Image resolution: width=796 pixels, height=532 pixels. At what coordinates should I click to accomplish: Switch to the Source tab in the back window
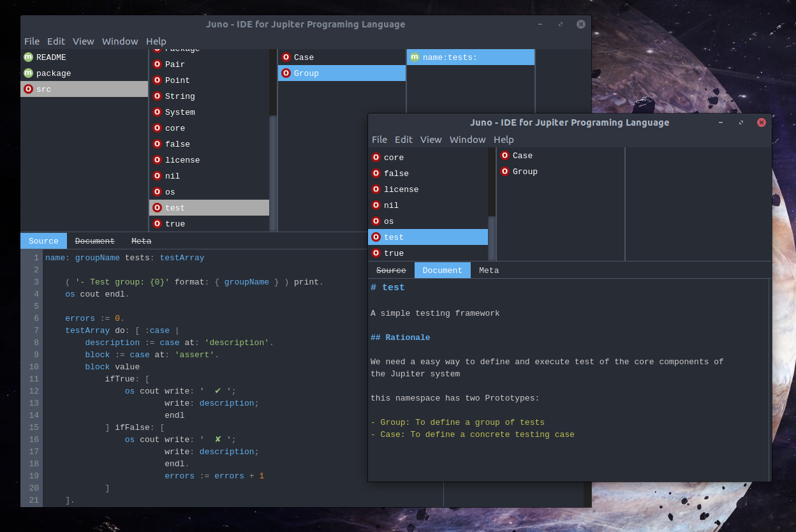point(43,241)
